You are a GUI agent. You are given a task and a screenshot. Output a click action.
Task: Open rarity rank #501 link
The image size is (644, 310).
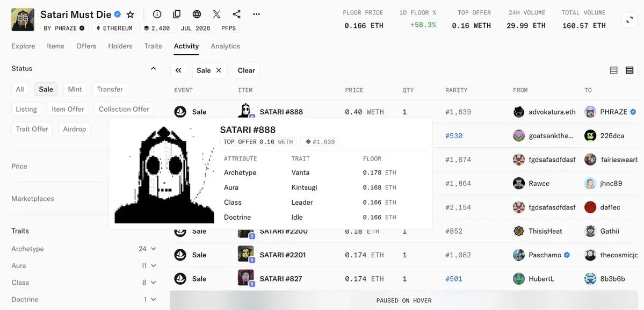point(454,279)
